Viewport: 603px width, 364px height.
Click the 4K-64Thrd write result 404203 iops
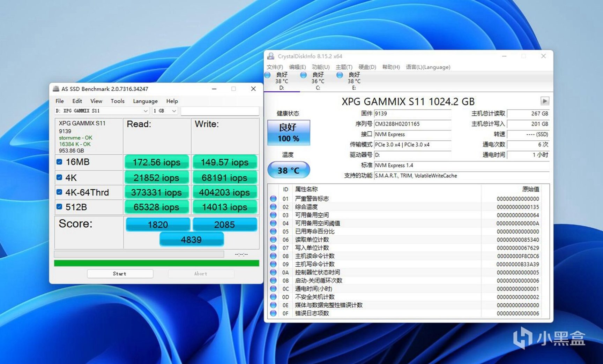coord(224,192)
